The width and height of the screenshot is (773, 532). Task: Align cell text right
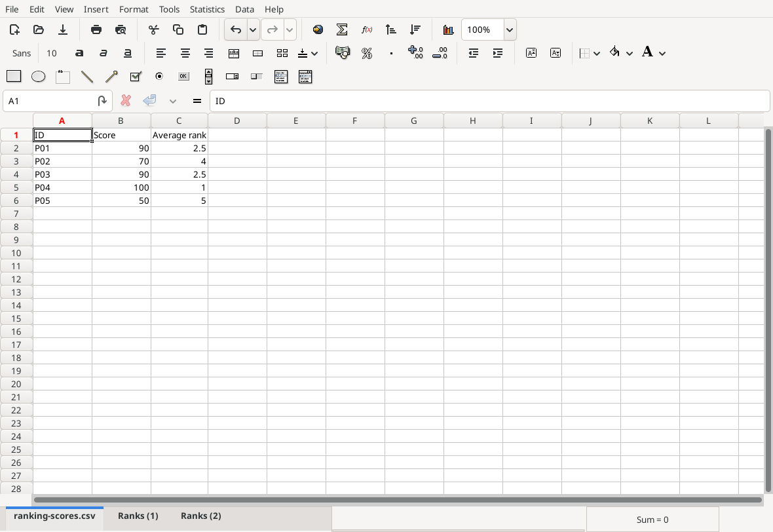[208, 53]
